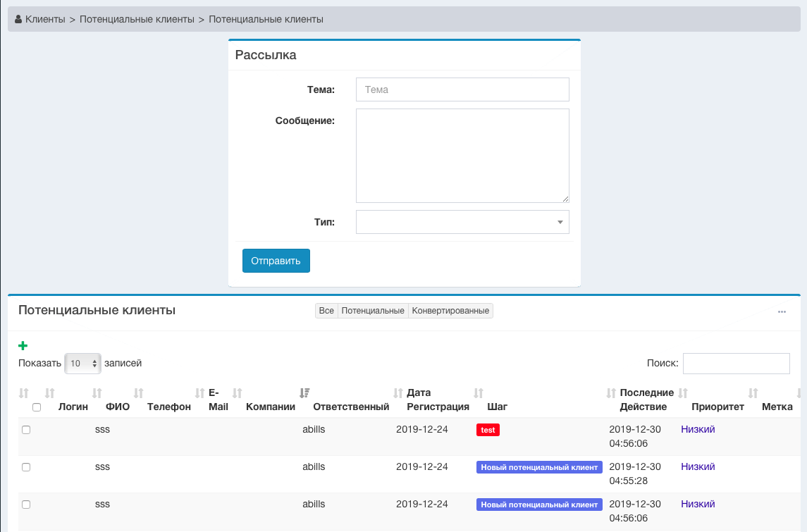This screenshot has width=807, height=532.
Task: Sort table by Ответственный column icon
Action: pos(304,392)
